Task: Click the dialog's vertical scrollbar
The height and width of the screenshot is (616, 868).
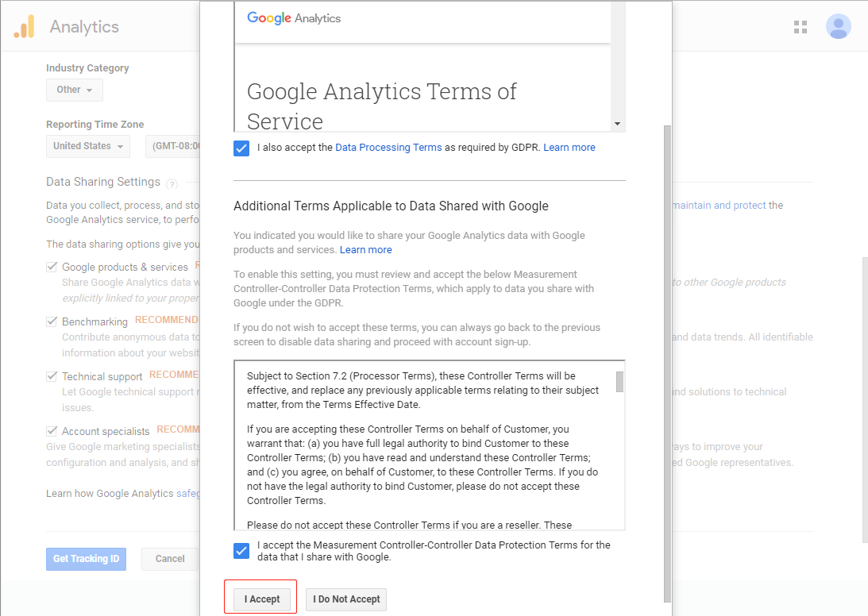Action: (x=667, y=363)
